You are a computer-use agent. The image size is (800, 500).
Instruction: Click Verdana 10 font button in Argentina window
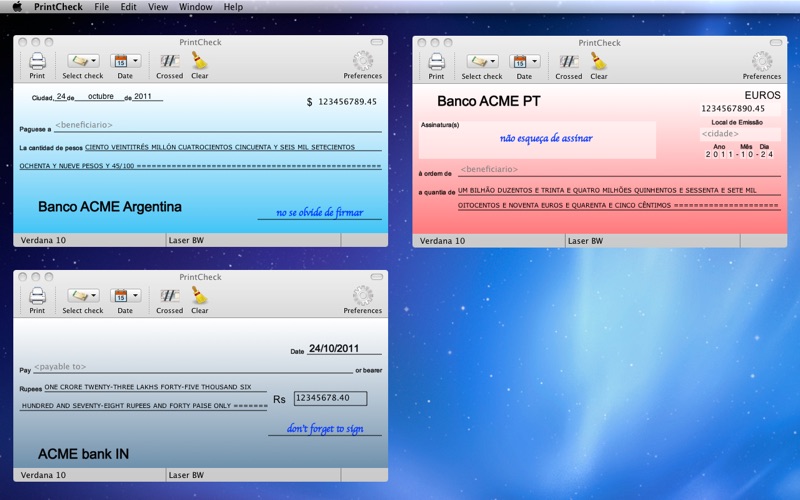click(x=89, y=241)
